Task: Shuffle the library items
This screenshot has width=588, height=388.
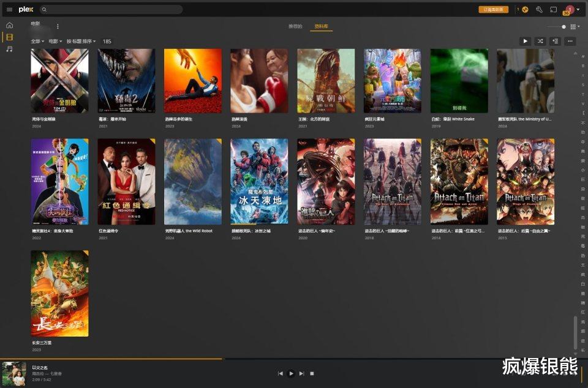Action: point(540,41)
